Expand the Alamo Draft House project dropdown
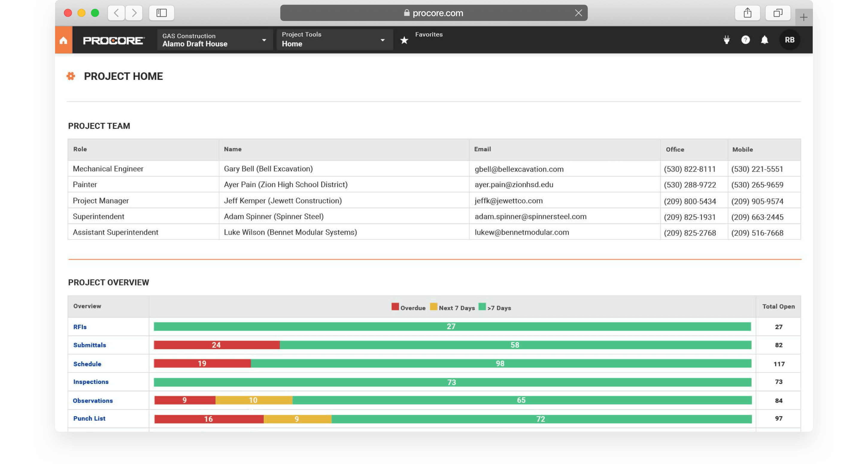This screenshot has width=868, height=470. click(215, 40)
